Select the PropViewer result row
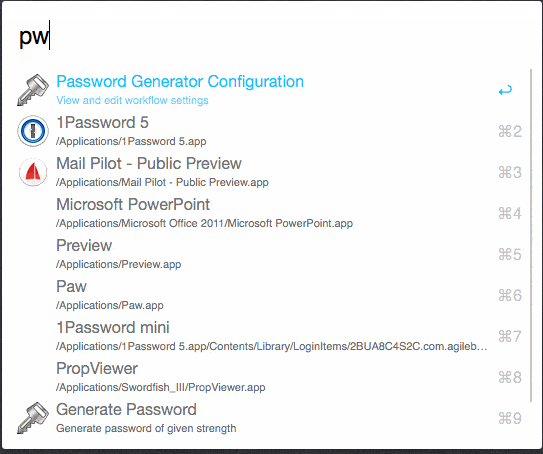Viewport: 543px width, 454px height. click(x=270, y=377)
